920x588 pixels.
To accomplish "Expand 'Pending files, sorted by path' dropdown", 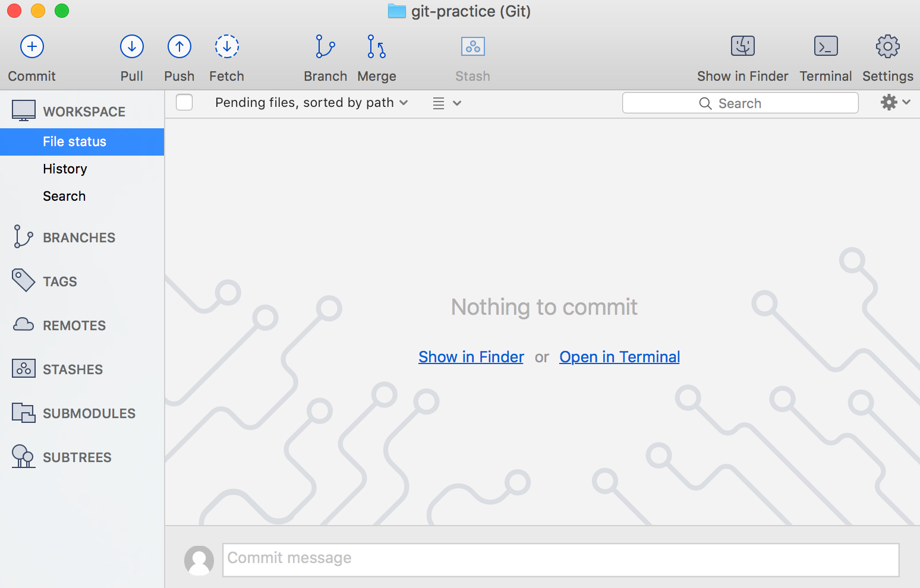I will point(311,103).
